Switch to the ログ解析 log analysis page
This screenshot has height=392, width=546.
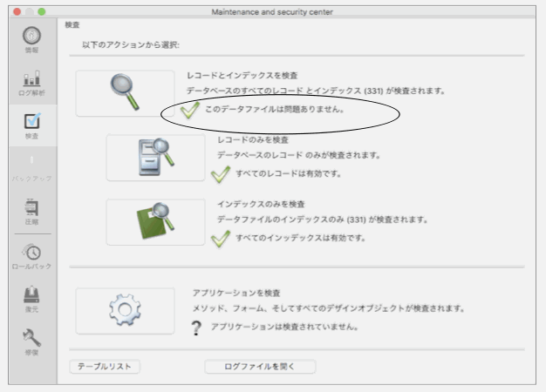(x=31, y=81)
